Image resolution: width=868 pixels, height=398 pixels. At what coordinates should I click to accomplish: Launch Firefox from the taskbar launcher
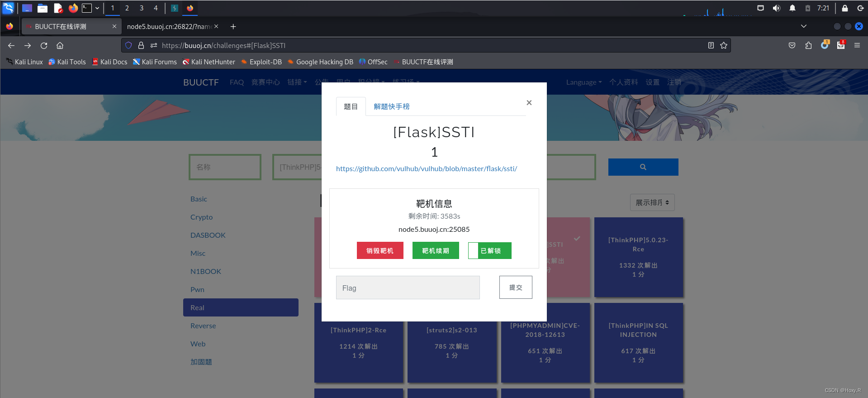tap(73, 8)
